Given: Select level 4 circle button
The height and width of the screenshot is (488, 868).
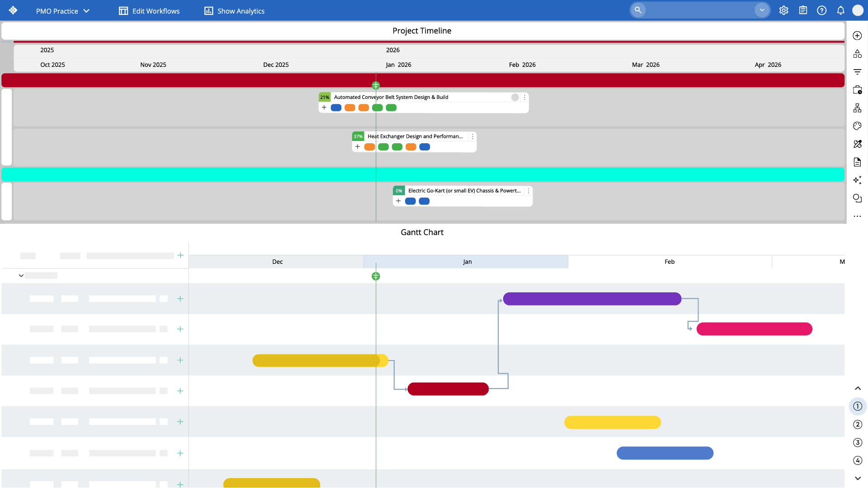Looking at the screenshot, I should 858,460.
